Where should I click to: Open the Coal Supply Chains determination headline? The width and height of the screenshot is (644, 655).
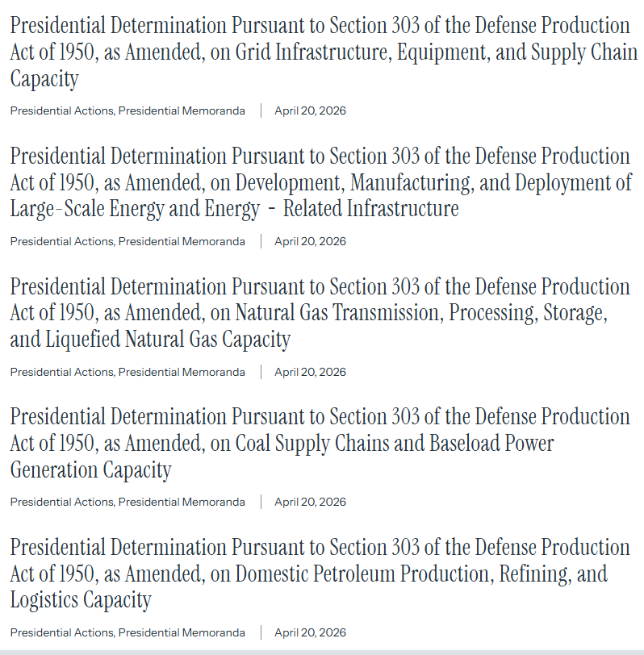coord(320,443)
